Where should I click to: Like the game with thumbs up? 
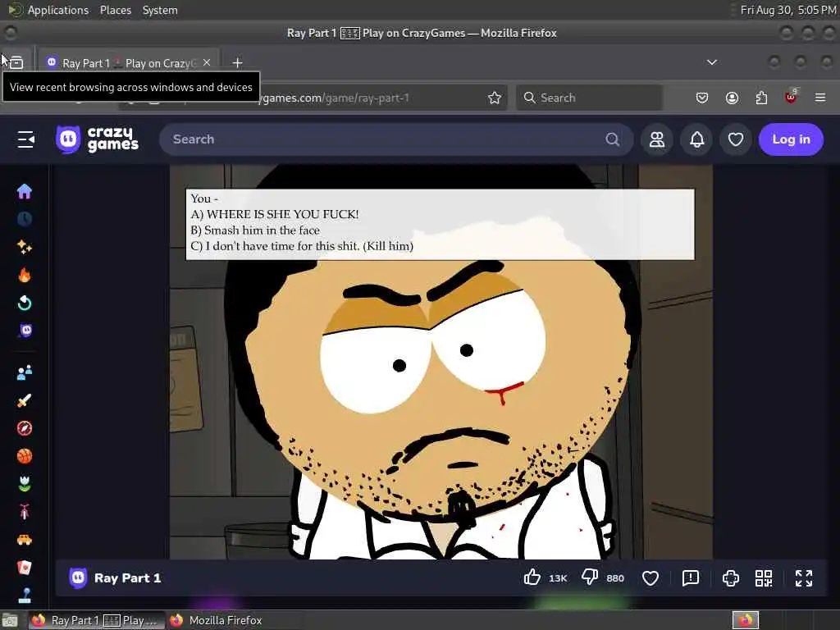coord(532,577)
